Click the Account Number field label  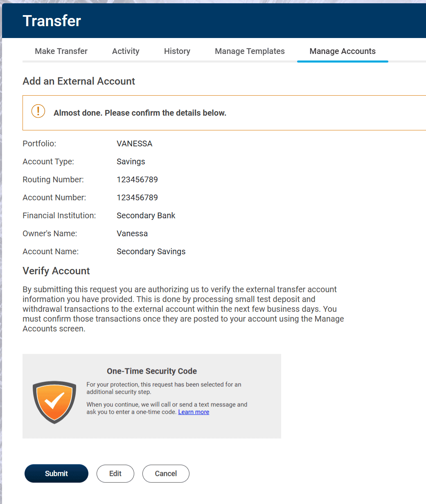coord(54,197)
